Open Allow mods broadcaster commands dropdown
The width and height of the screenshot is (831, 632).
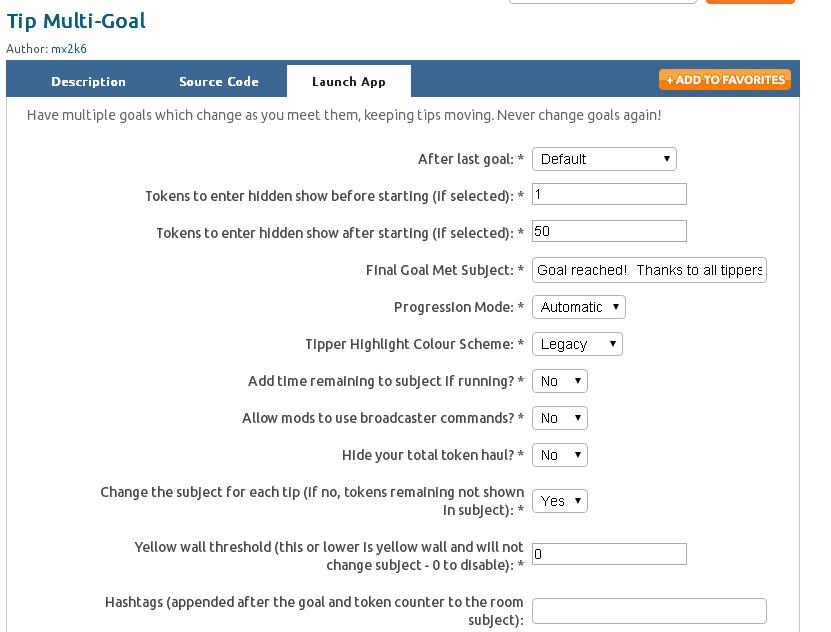(x=559, y=418)
